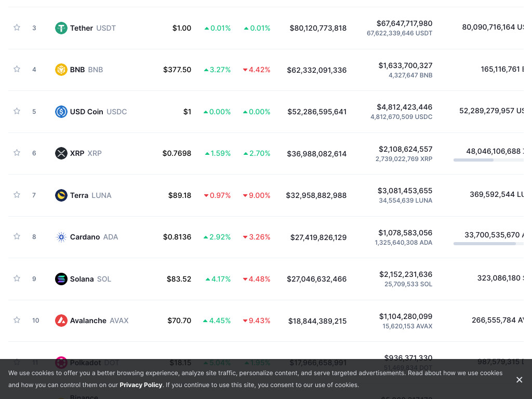Click XRP 7d change 2.70%
The image size is (532, 399).
257,153
